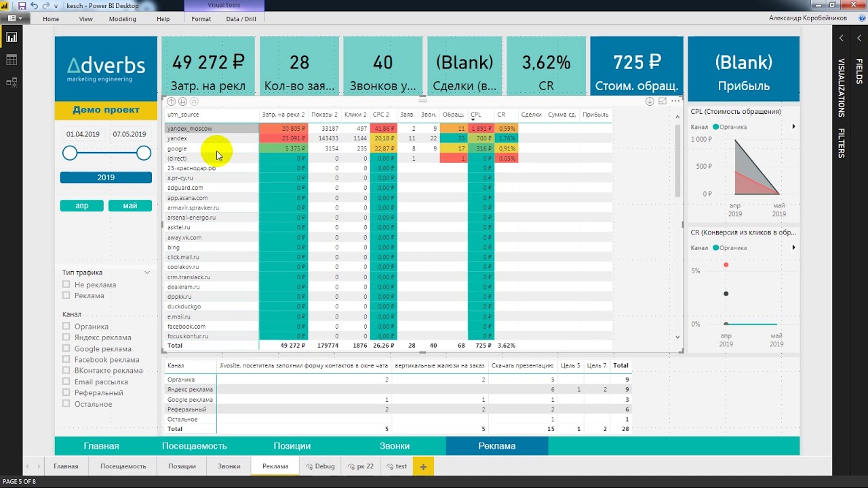Sort table by utm_source column header
The image size is (868, 488).
pyautogui.click(x=183, y=115)
